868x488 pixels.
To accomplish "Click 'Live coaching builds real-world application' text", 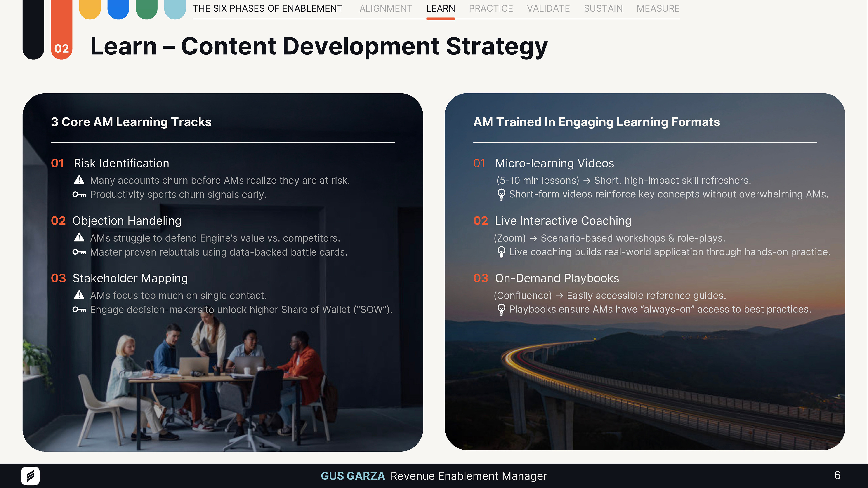I will pos(670,252).
